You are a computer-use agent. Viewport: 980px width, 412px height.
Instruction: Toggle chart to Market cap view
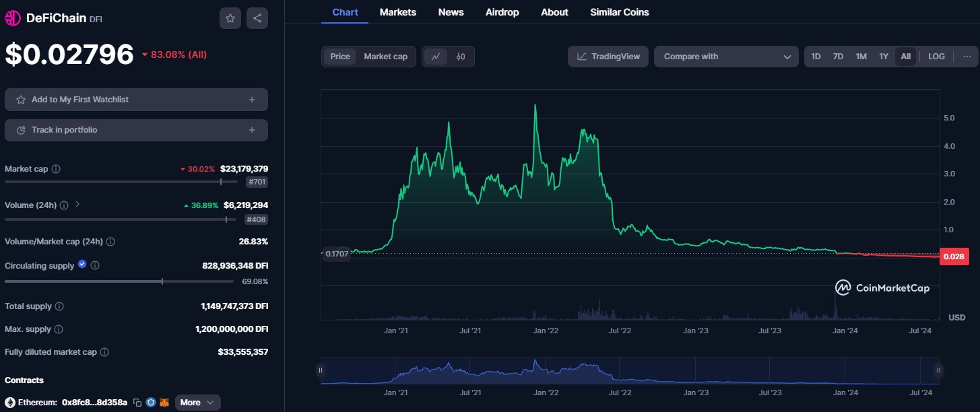tap(385, 57)
